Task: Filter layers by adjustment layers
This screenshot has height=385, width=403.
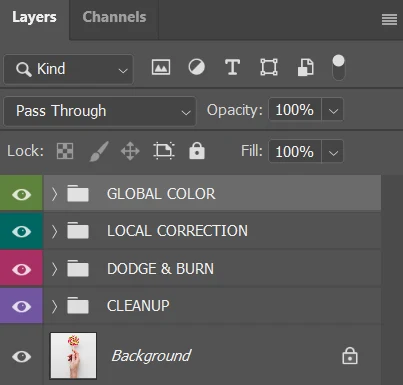Action: tap(197, 67)
